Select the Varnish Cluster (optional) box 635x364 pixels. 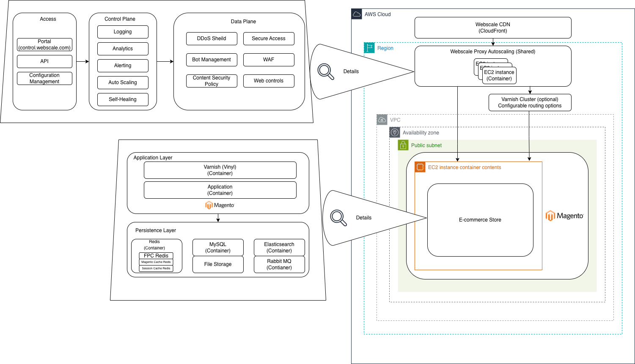[x=530, y=103]
